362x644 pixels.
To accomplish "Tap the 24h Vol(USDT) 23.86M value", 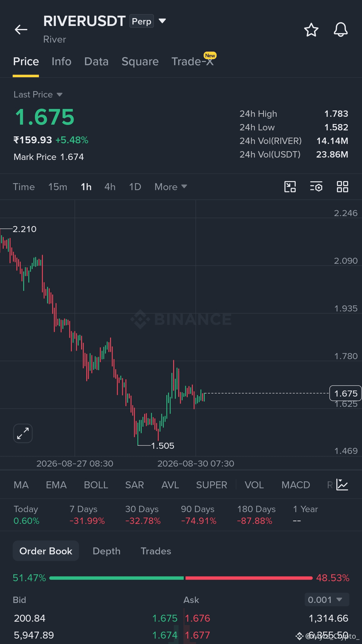I will (332, 155).
